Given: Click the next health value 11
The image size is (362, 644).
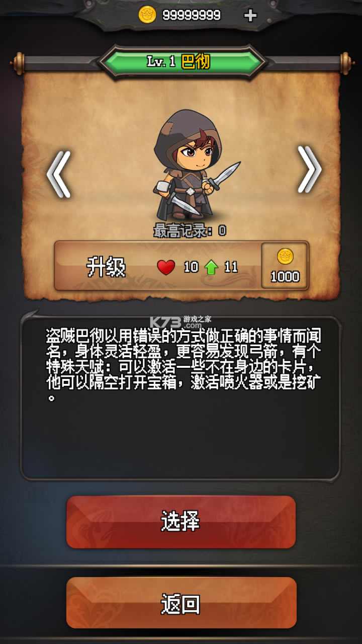Looking at the screenshot, I should [231, 267].
